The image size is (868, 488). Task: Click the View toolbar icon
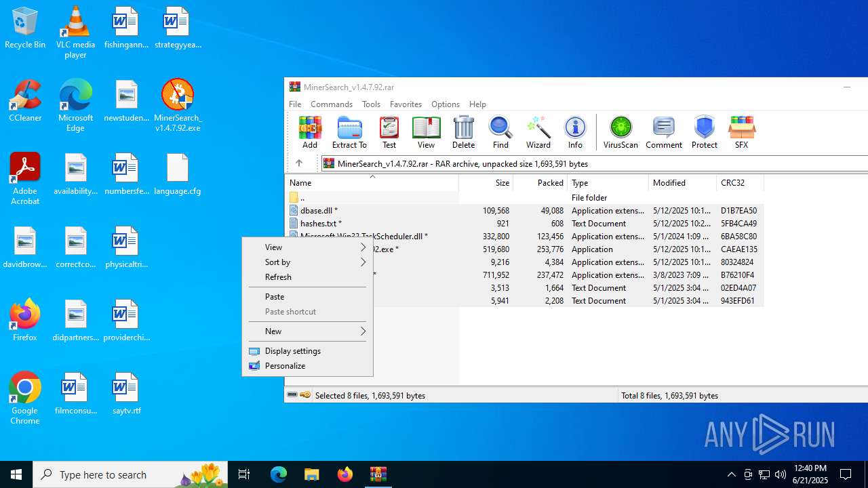[426, 132]
